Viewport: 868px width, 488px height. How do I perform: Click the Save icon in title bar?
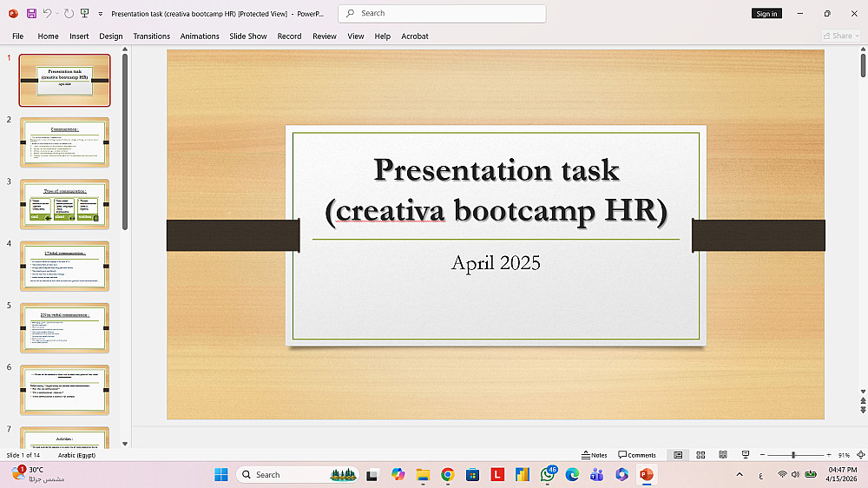coord(31,14)
